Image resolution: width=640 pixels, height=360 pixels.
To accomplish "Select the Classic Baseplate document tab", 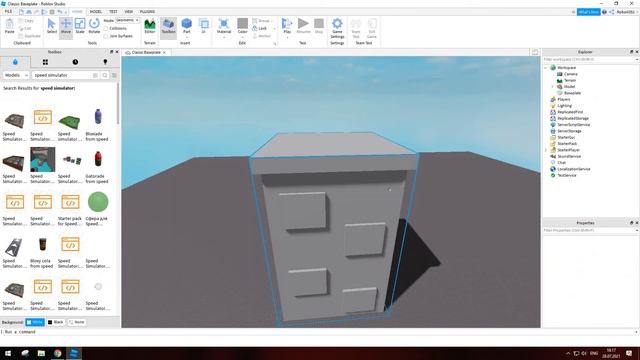I will tap(146, 53).
